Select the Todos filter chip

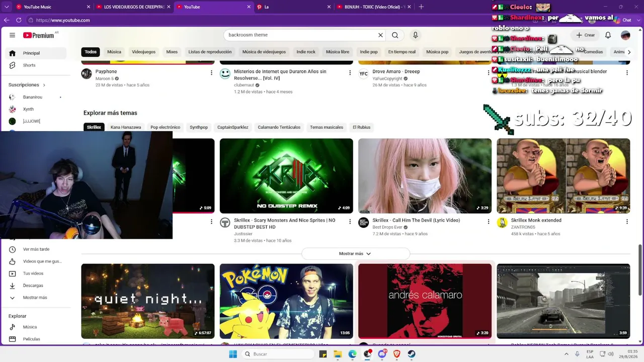(91, 52)
